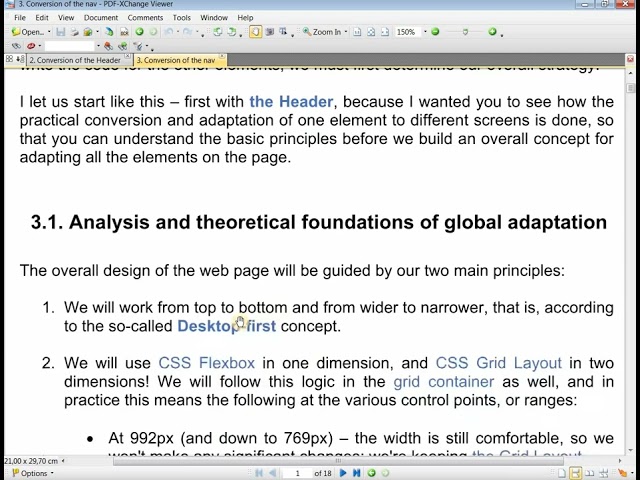Open the File menu
This screenshot has height=480, width=640.
[x=20, y=18]
